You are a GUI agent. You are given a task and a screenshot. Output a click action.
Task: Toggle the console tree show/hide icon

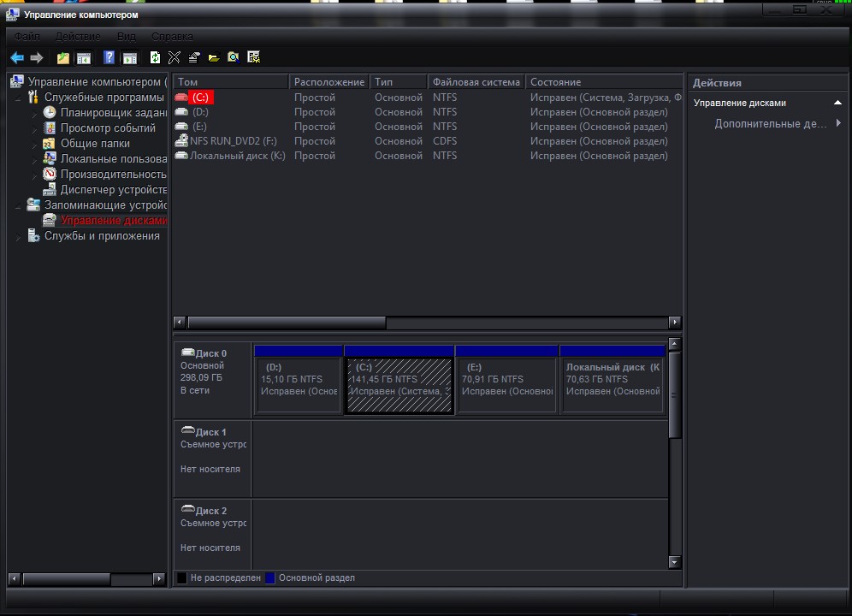[84, 57]
